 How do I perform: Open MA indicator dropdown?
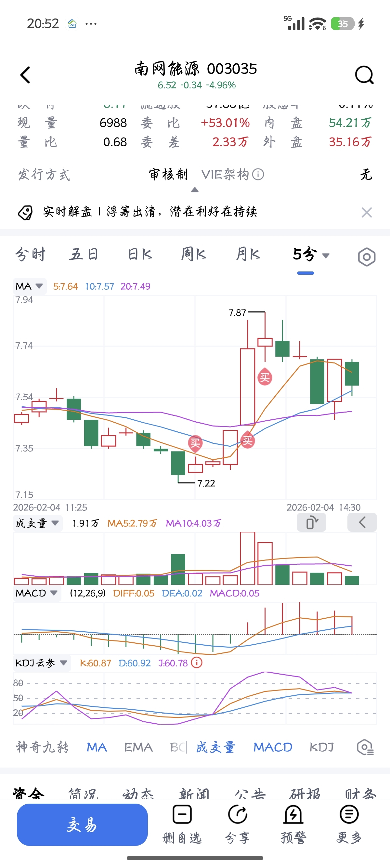pyautogui.click(x=29, y=286)
